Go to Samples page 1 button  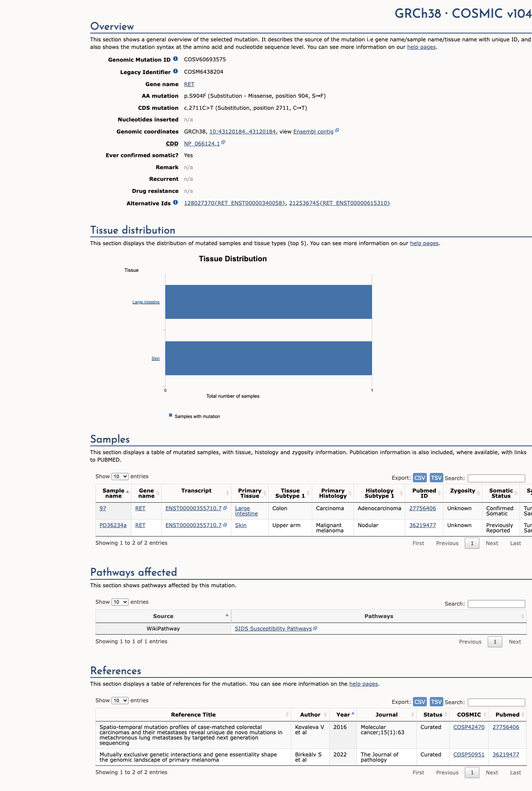coord(472,543)
